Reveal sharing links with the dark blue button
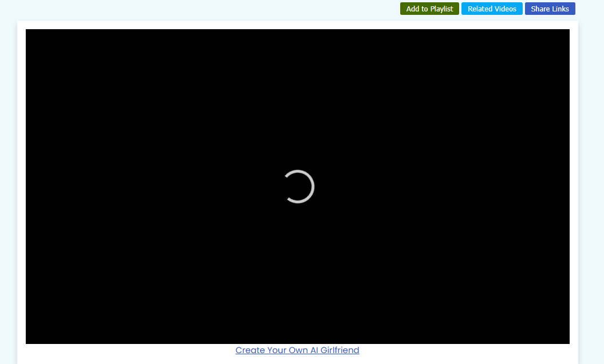This screenshot has width=604, height=364. click(x=550, y=9)
